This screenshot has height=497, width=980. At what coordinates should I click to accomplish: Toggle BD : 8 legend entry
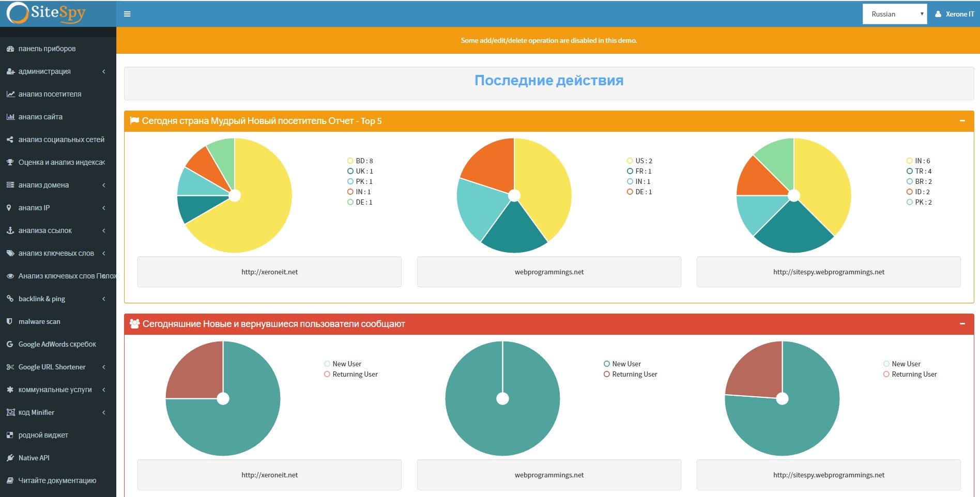(x=360, y=161)
